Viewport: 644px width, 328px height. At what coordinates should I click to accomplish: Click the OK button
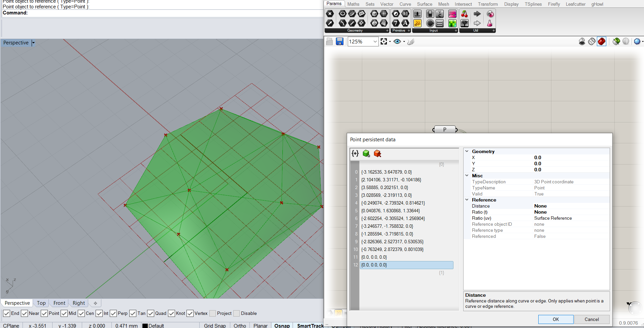pyautogui.click(x=555, y=319)
